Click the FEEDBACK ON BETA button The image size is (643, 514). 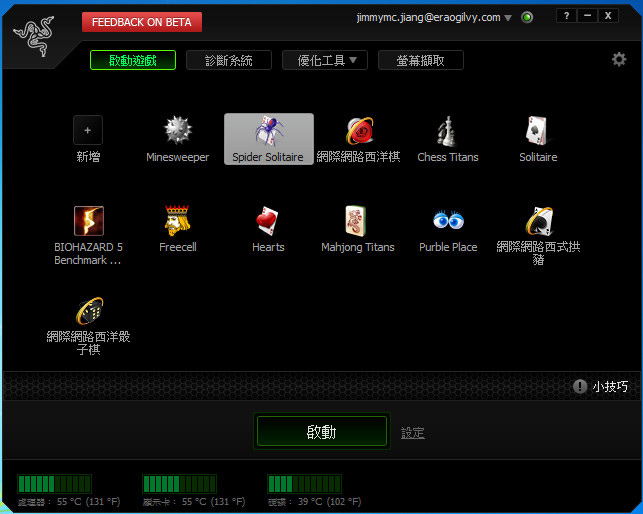[142, 22]
